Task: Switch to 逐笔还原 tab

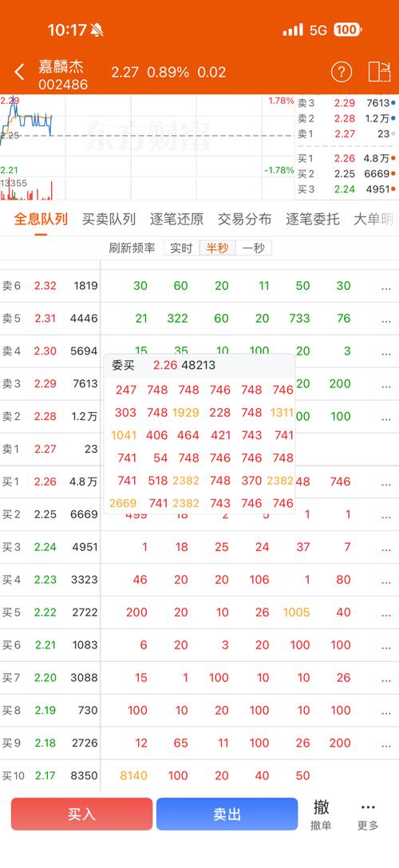Action: [176, 220]
